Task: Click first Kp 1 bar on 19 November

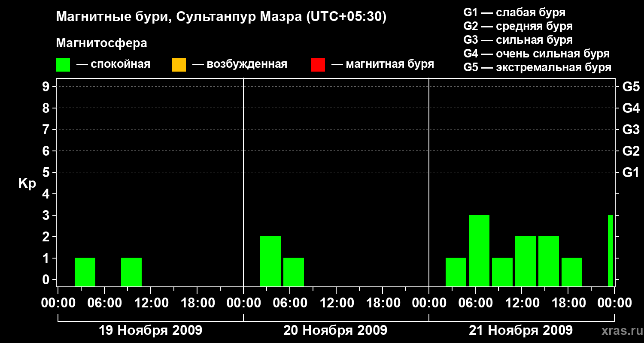Action: [85, 272]
